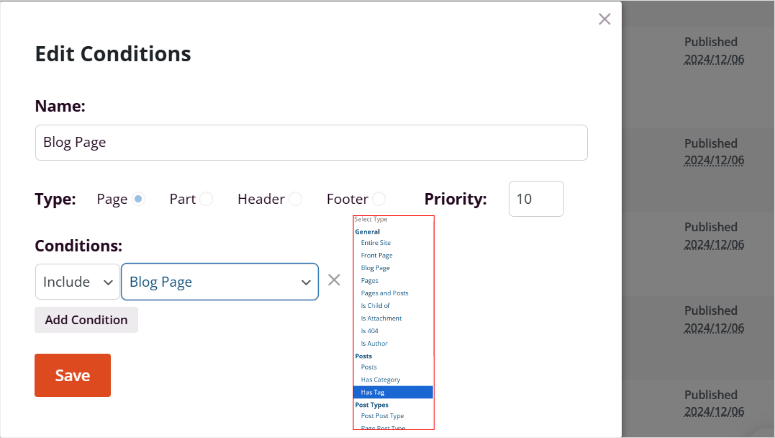Screen dimensions: 775x438
Task: Click the Add Condition button
Action: tap(86, 320)
